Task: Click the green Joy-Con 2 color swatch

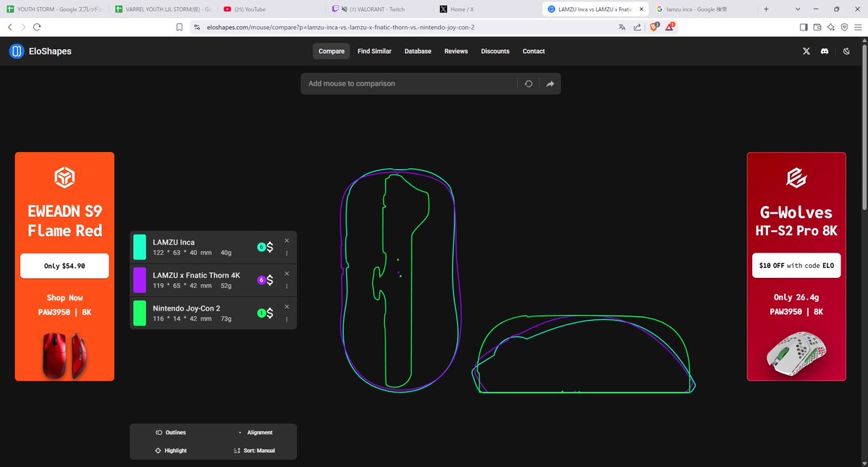Action: [x=140, y=314]
